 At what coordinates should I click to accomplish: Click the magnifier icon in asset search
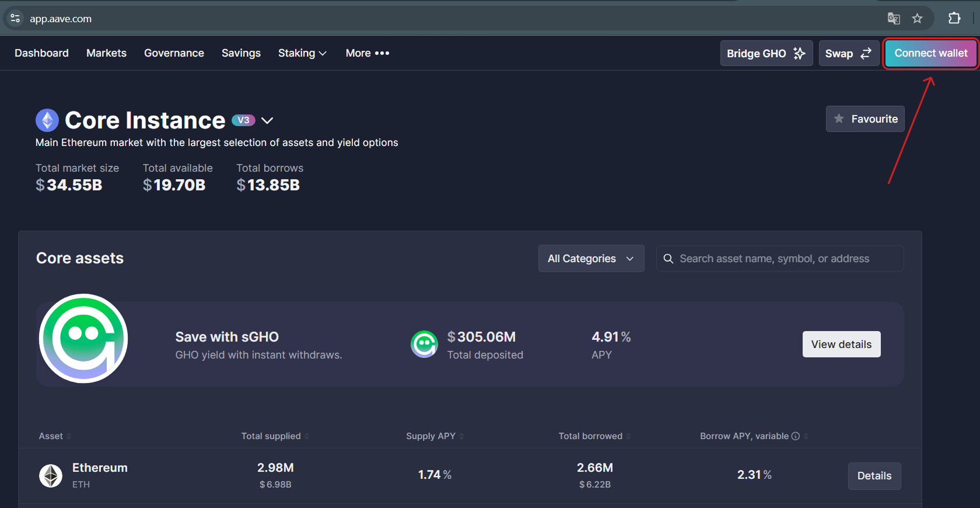click(668, 259)
